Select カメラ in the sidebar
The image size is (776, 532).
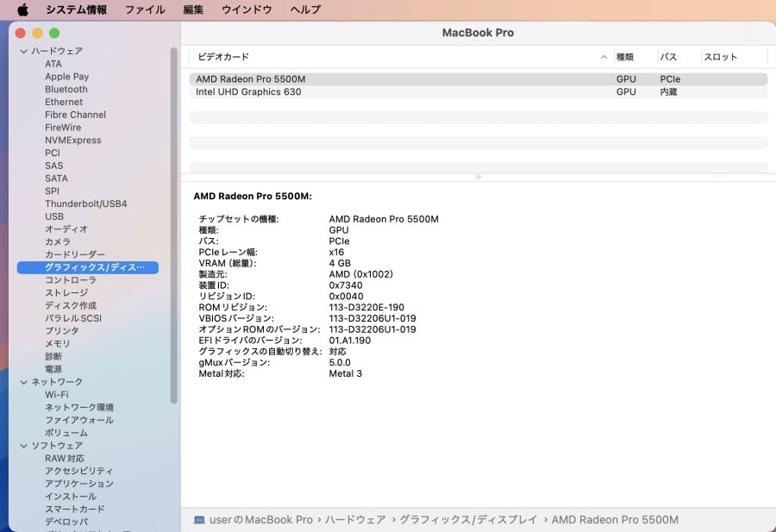(58, 242)
